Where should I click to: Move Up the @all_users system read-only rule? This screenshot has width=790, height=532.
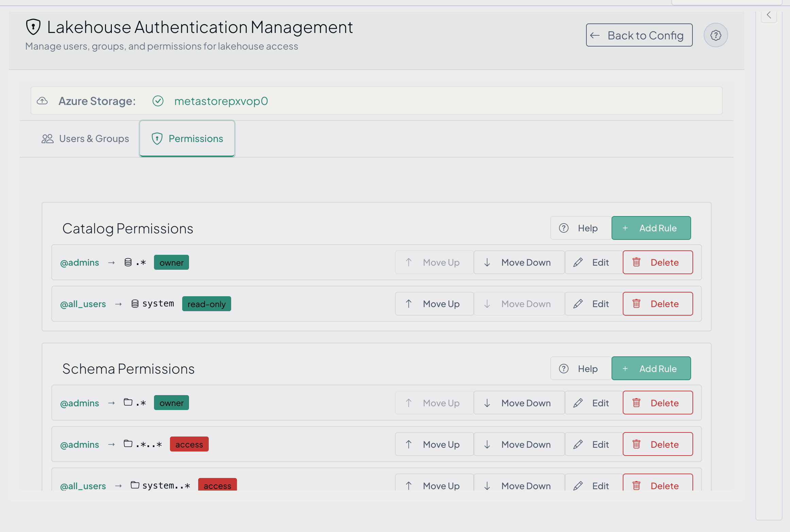[x=434, y=304]
